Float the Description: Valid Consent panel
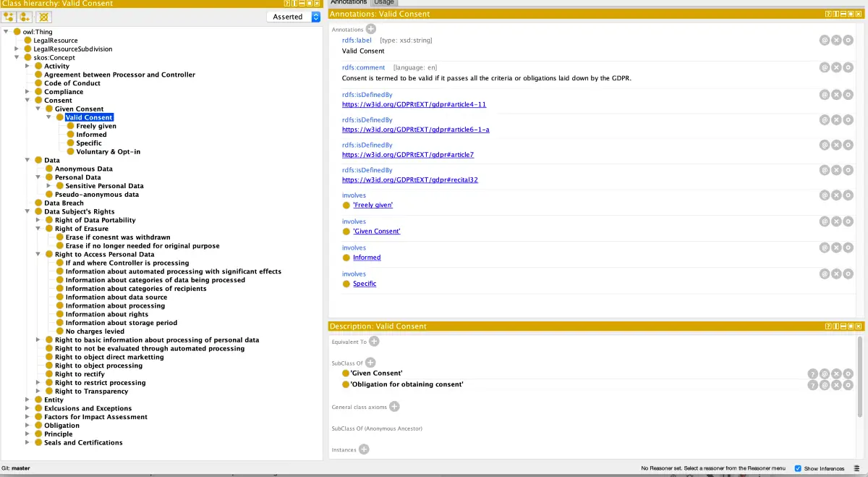The image size is (868, 477). (850, 326)
